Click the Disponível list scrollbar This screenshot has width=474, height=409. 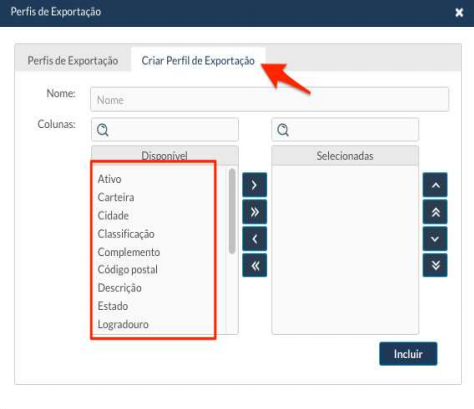click(232, 211)
